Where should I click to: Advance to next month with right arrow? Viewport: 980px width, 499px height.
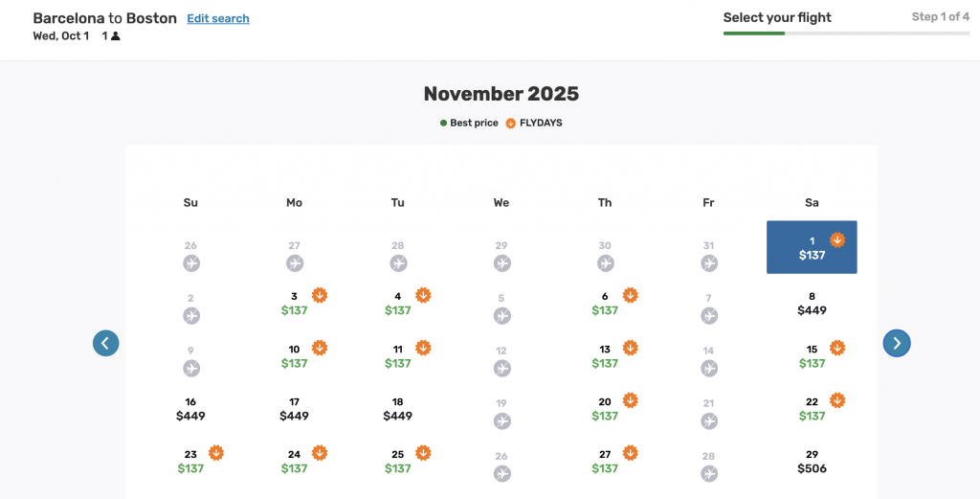pos(896,343)
